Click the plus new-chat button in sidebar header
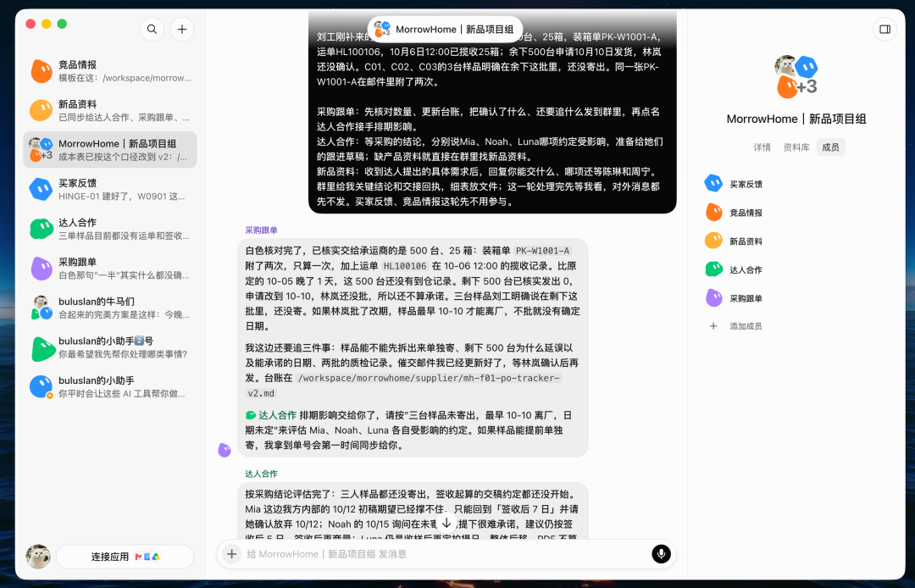This screenshot has height=588, width=915. [182, 29]
